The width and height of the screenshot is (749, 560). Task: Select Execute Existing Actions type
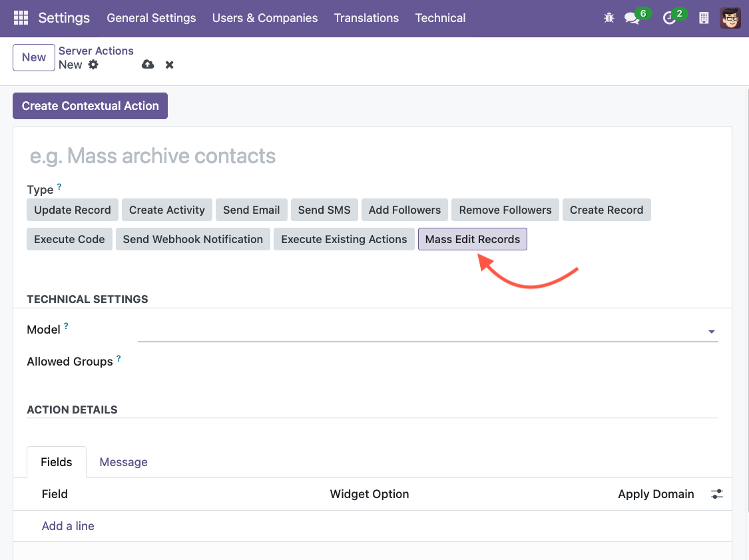(x=344, y=239)
